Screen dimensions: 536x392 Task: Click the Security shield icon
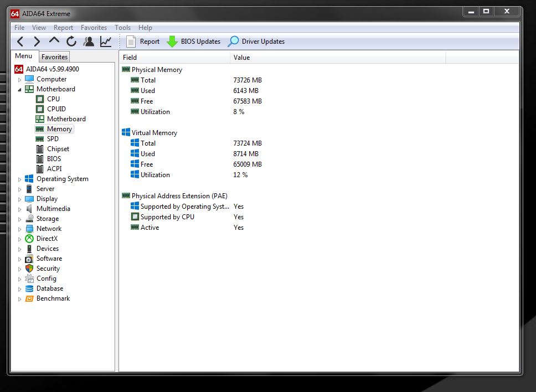[29, 269]
